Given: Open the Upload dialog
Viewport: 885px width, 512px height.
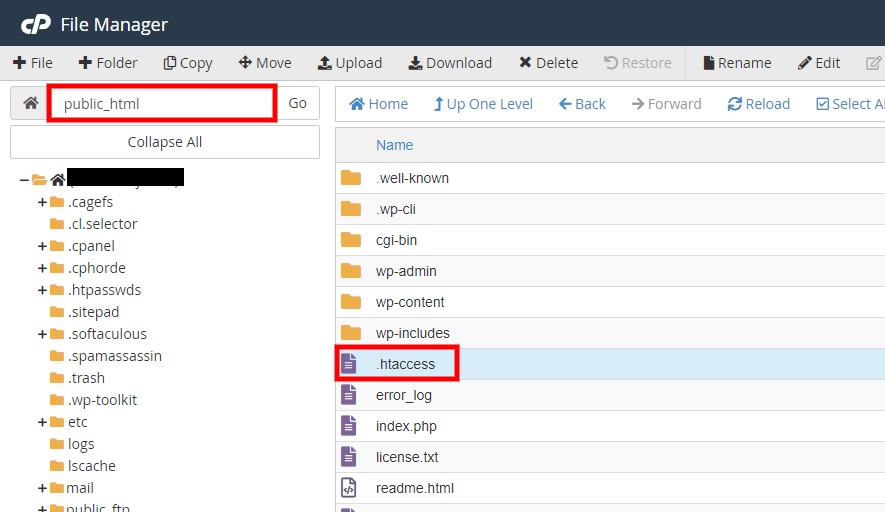Looking at the screenshot, I should point(350,63).
